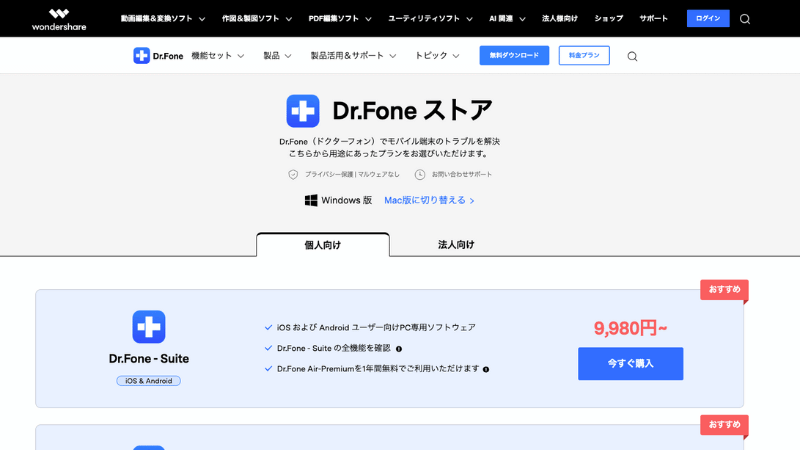Image resolution: width=800 pixels, height=450 pixels.
Task: Click 今すぐ購入 button for Dr.Fone - Suite
Action: (x=631, y=364)
